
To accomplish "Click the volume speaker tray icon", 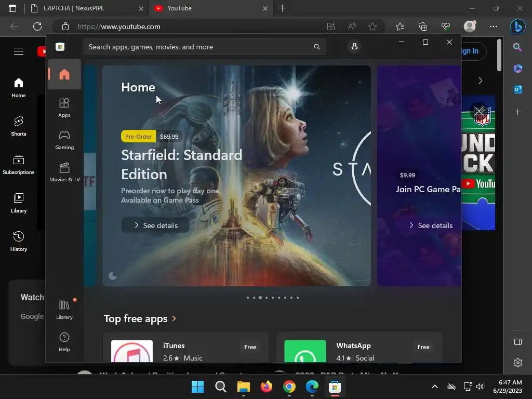I will [480, 387].
